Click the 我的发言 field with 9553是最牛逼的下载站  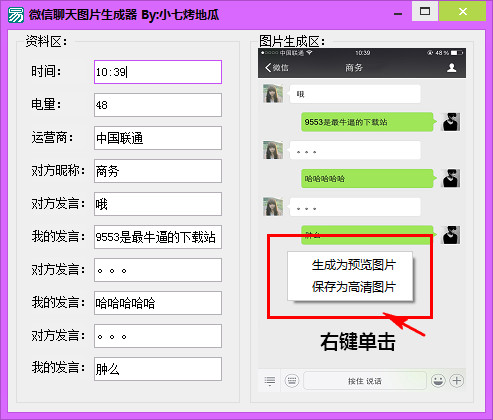coord(158,237)
